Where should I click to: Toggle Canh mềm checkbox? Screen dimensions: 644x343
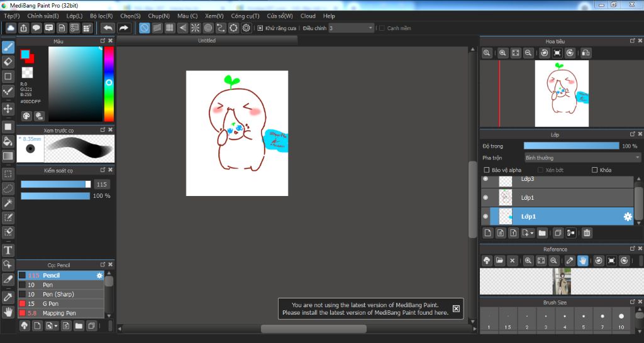click(x=382, y=28)
